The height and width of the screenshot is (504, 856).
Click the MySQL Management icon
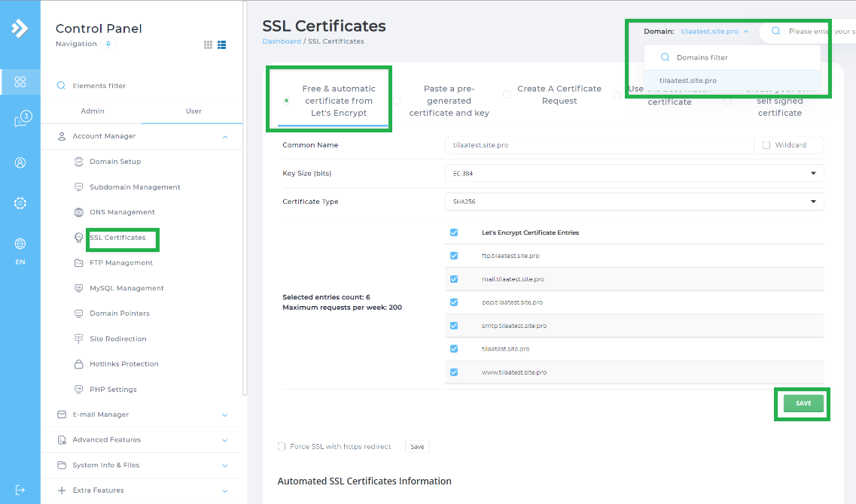(78, 288)
